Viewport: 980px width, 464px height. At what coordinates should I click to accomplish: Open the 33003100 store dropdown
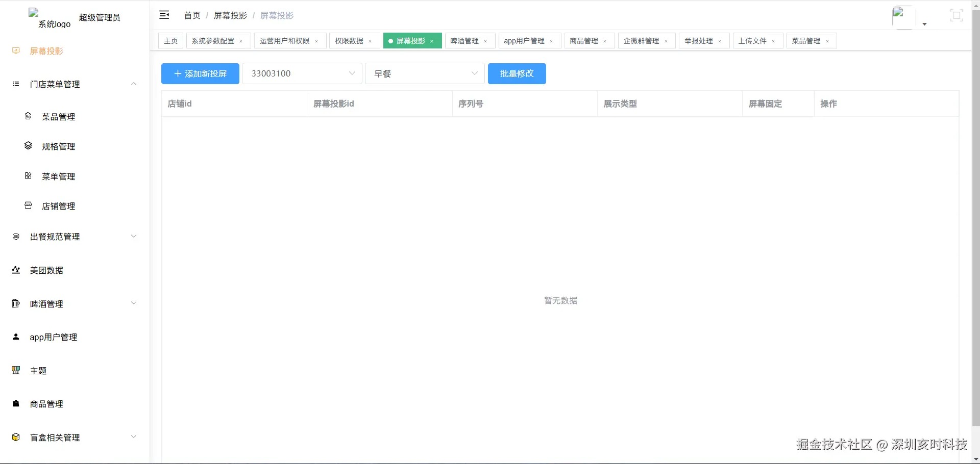tap(302, 73)
